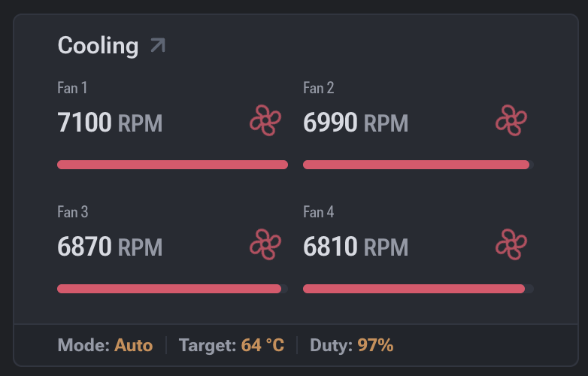Click the Target 64 °C value

pos(262,346)
